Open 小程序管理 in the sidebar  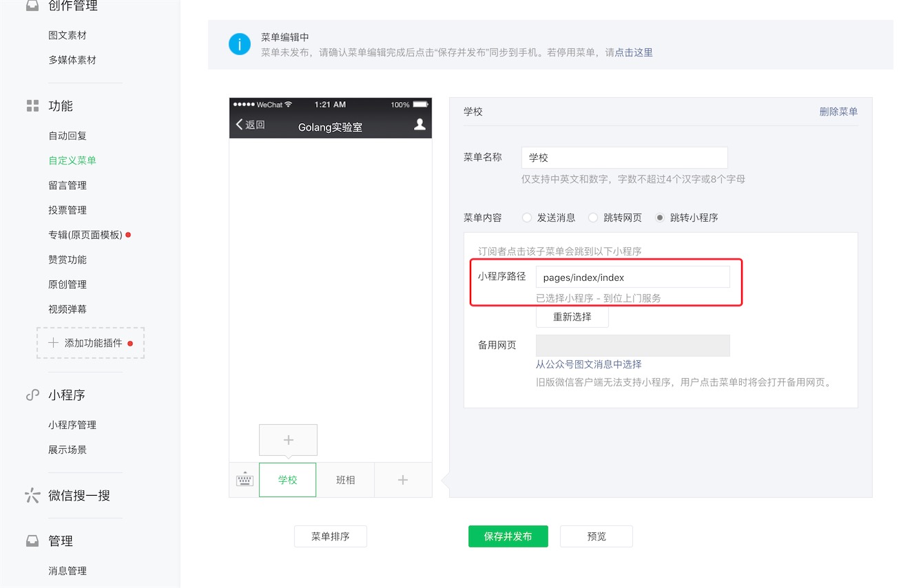72,425
